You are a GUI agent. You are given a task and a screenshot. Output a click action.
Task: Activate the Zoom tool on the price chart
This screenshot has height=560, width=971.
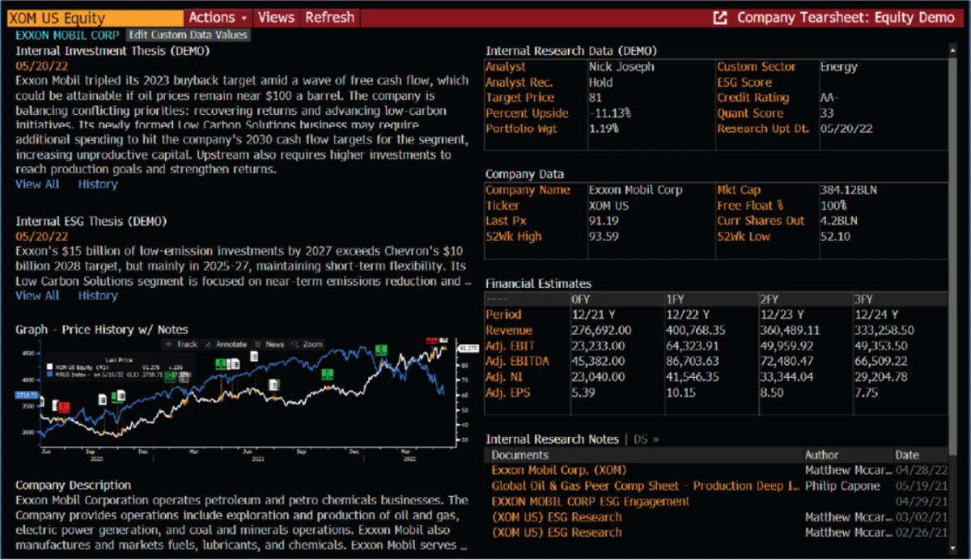click(313, 345)
